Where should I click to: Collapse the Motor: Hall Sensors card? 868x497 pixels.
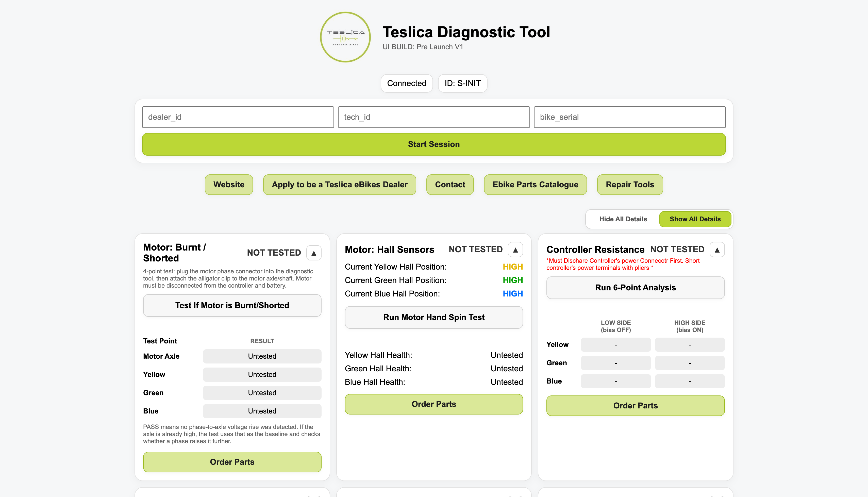pos(515,250)
